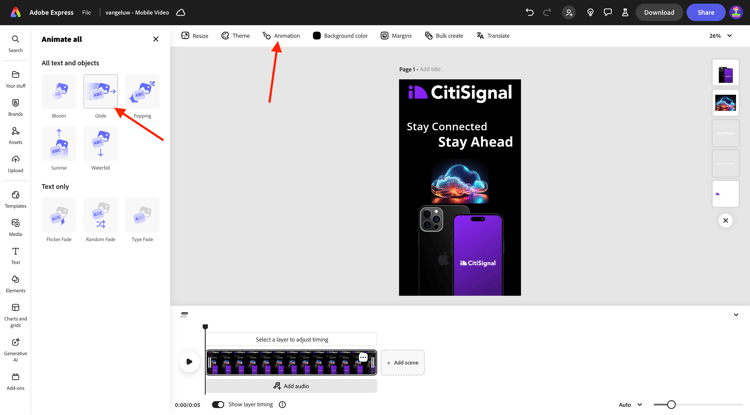Select the Type Fade text animation
Image resolution: width=750 pixels, height=415 pixels.
coord(142,215)
